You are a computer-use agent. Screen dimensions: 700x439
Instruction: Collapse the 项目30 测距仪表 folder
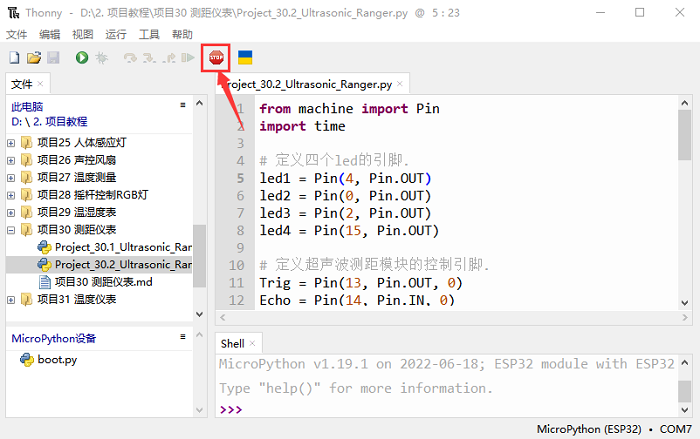(x=11, y=229)
